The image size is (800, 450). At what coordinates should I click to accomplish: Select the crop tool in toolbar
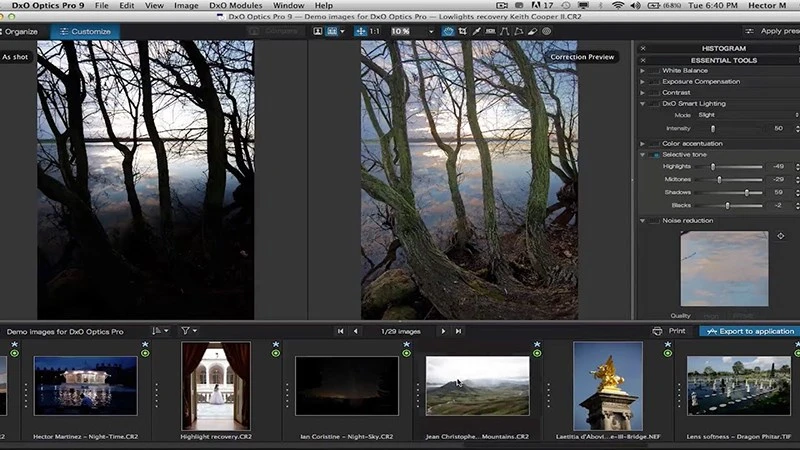(465, 31)
